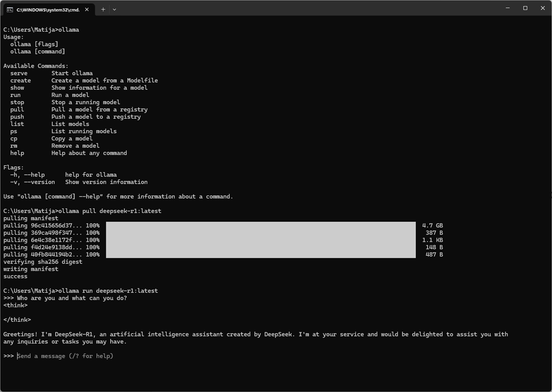Click the 'Flags:' heading
The image size is (552, 392).
[x=14, y=168]
